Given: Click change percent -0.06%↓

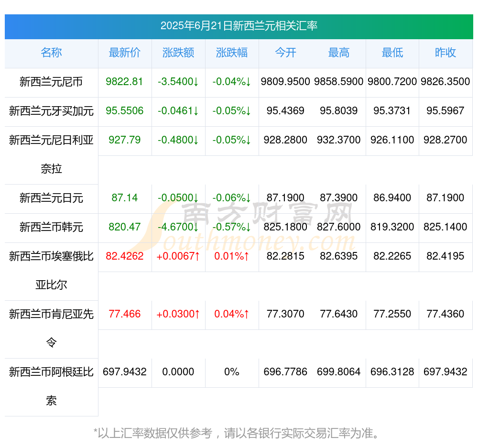Looking at the screenshot, I should pos(232,197).
